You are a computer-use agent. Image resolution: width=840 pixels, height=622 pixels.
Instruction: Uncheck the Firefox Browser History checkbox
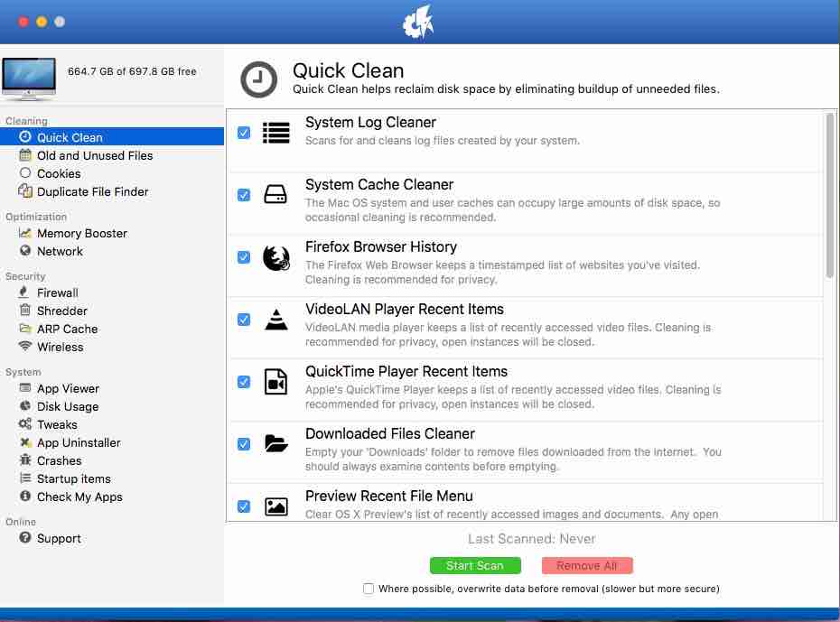coord(244,257)
